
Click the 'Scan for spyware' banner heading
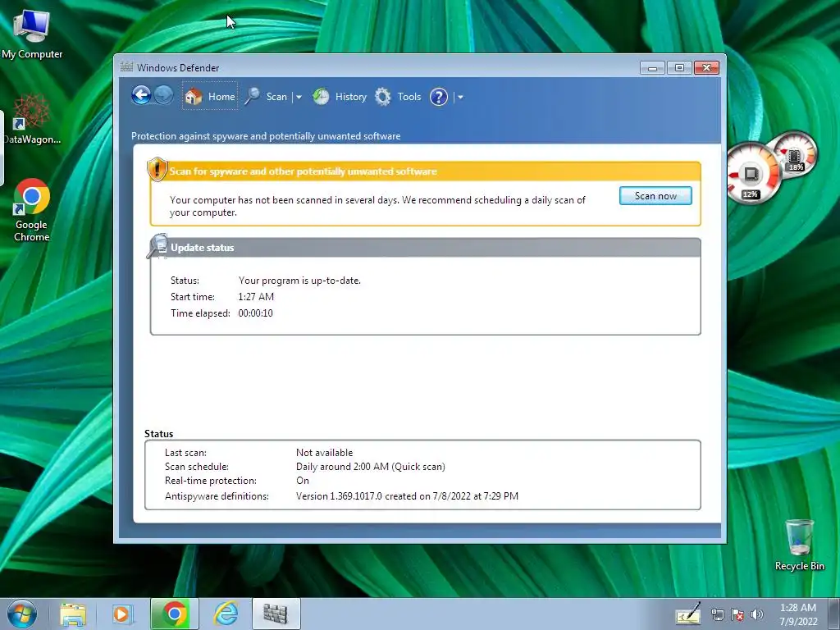click(x=304, y=171)
